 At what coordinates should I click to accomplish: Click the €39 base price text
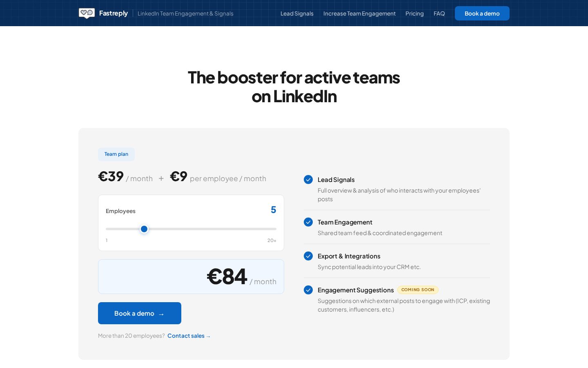tap(111, 176)
